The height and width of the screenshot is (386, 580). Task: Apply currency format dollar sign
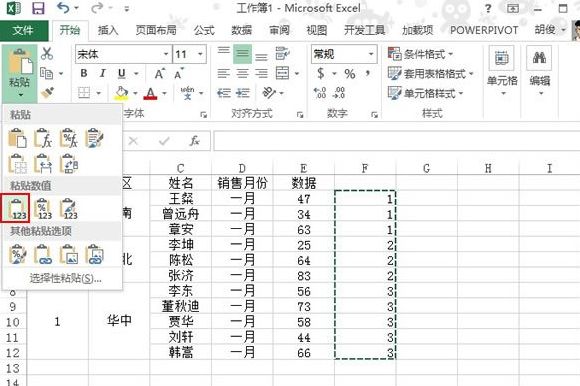(x=320, y=74)
